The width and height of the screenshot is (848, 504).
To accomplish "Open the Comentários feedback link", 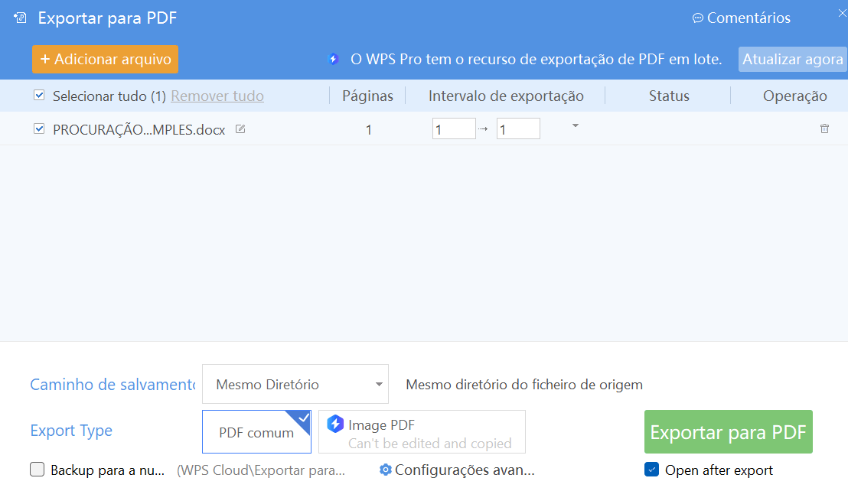I will (742, 18).
